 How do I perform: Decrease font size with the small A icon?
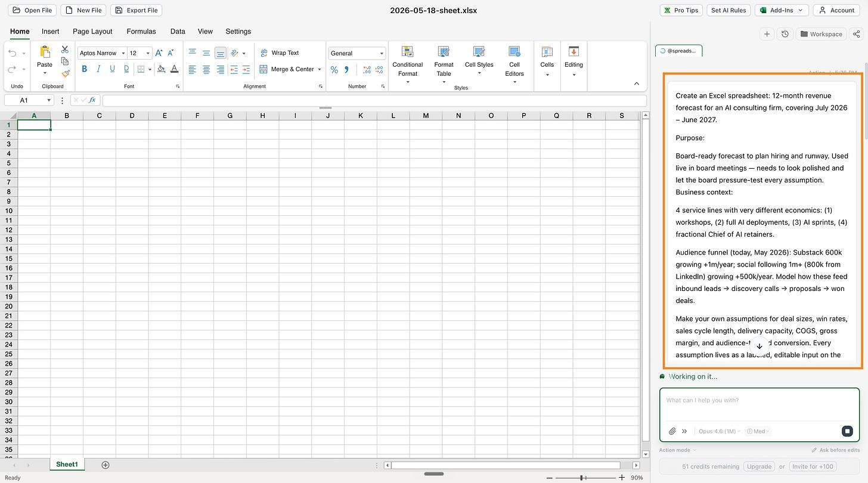tap(170, 53)
